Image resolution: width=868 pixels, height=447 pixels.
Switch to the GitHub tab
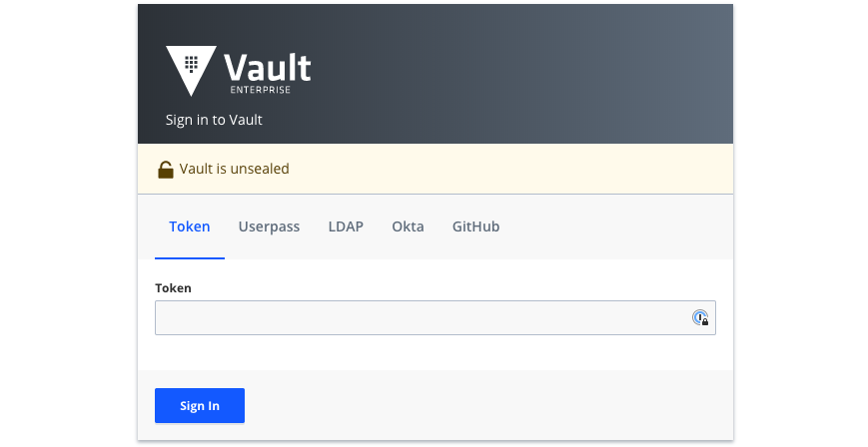coord(475,226)
